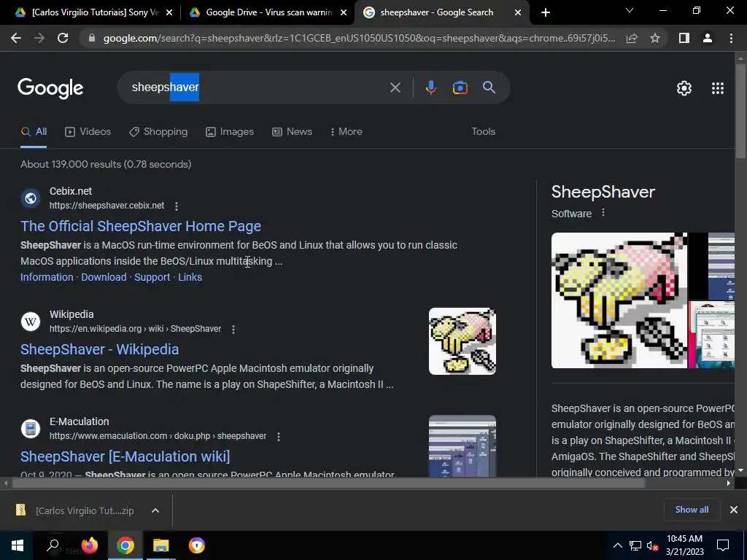Open Google quick settings gear
The height and width of the screenshot is (560, 747).
click(684, 88)
